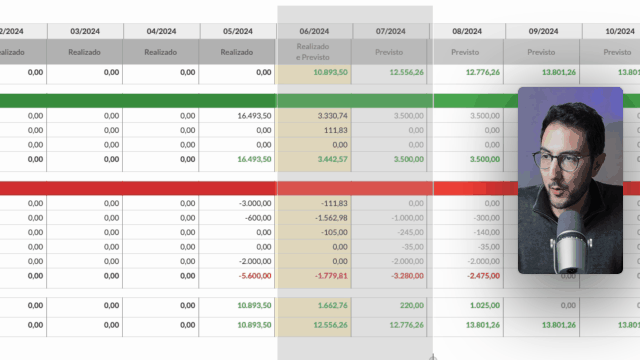Click the green income section header bar
Image resolution: width=640 pixels, height=360 pixels.
[320, 101]
